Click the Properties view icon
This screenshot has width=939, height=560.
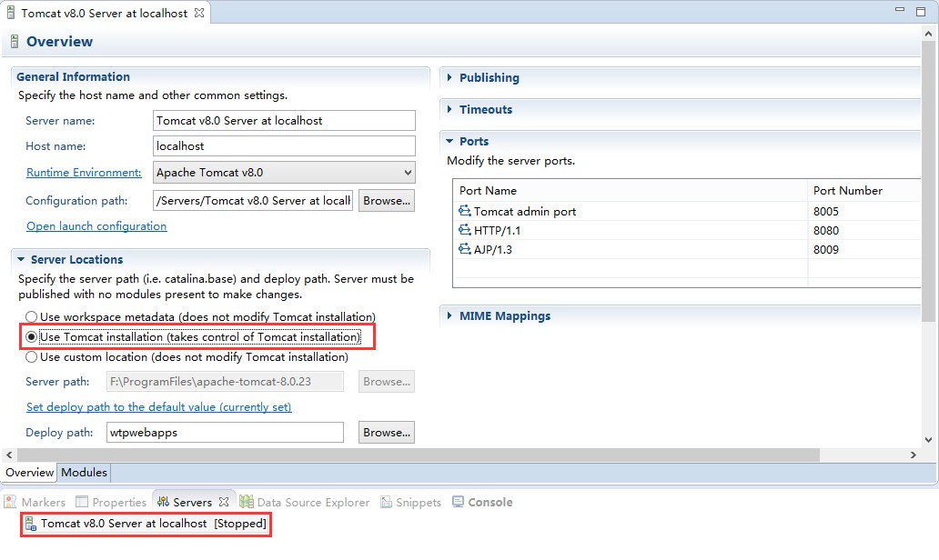(x=82, y=502)
